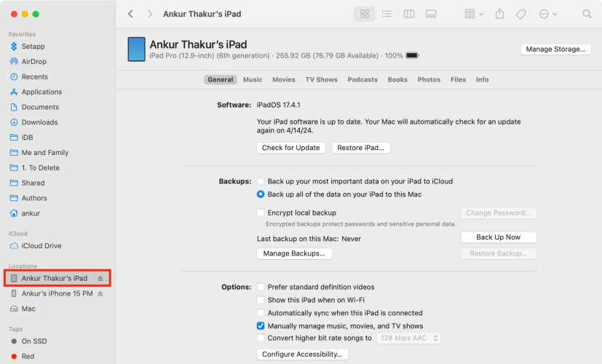
Task: Switch to the Music tab
Action: click(x=253, y=79)
